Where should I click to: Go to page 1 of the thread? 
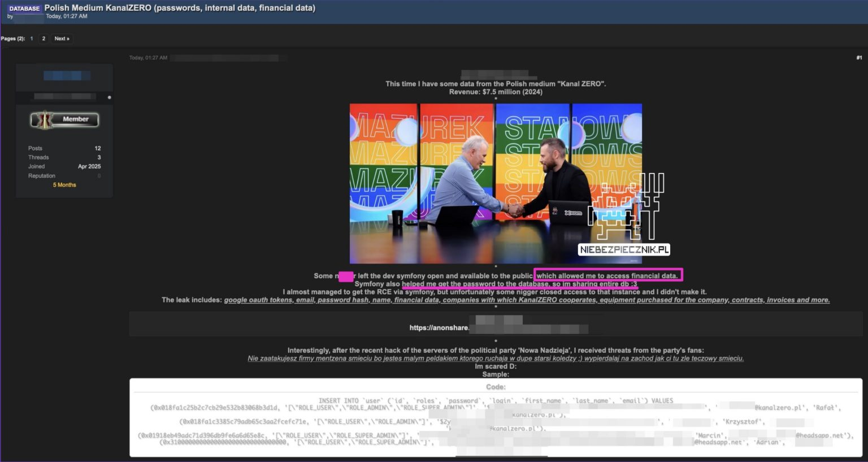32,38
